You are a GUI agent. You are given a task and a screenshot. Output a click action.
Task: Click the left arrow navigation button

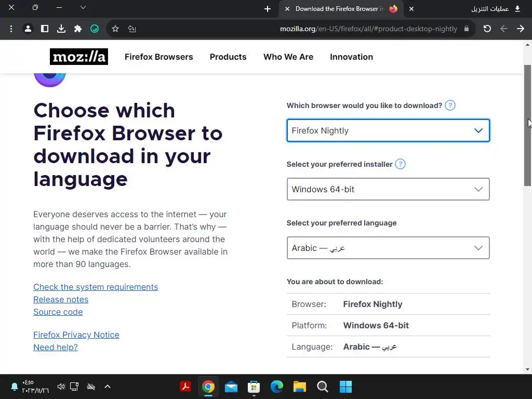(504, 29)
